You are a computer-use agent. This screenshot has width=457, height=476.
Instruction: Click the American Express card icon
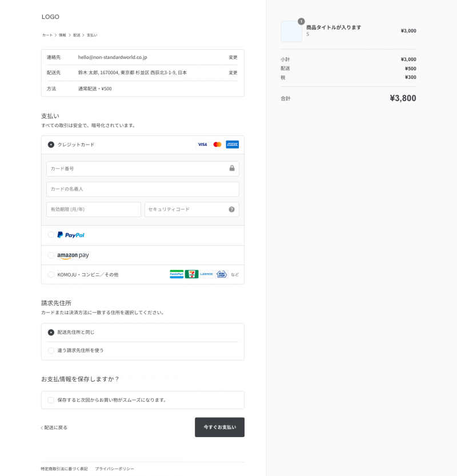click(x=232, y=145)
